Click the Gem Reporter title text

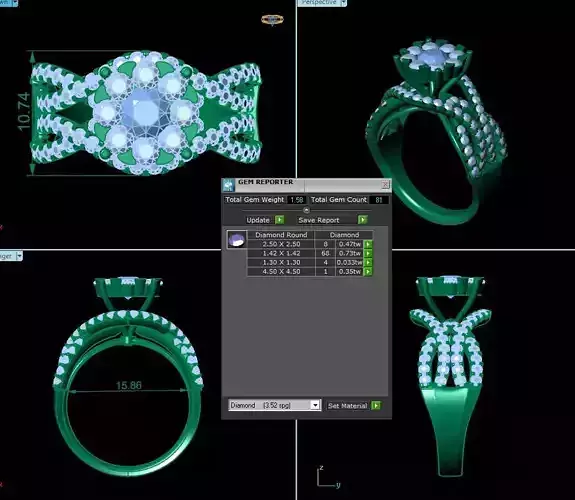[265, 182]
